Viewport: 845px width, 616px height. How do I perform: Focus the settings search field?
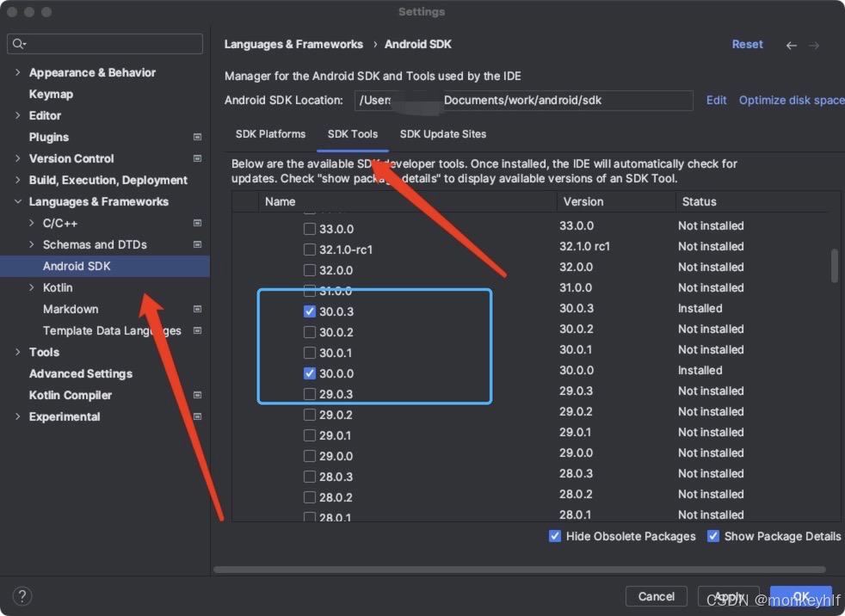[x=105, y=44]
